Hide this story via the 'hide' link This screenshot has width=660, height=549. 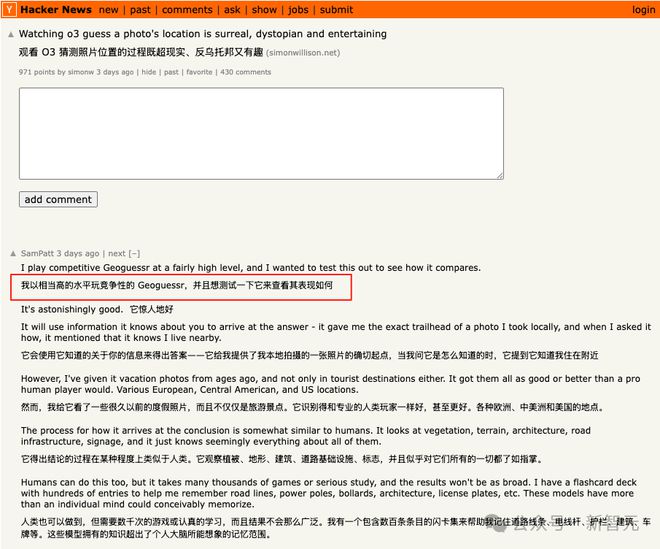point(149,72)
